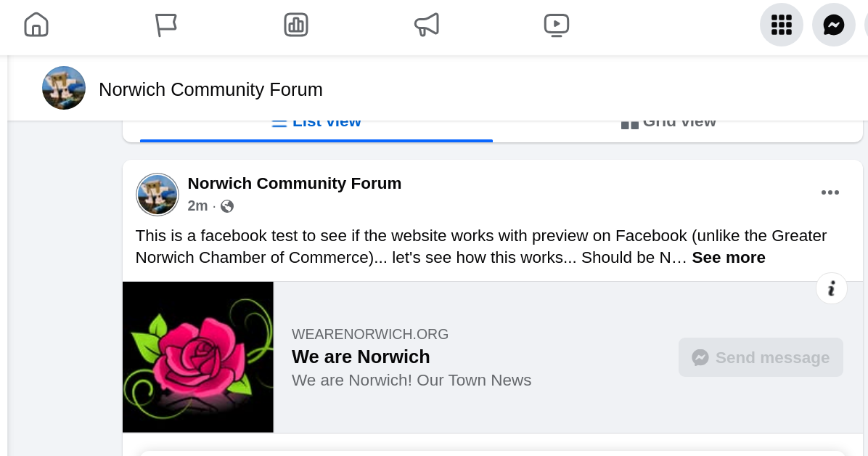Go to Facebook Home icon

pyautogui.click(x=36, y=25)
